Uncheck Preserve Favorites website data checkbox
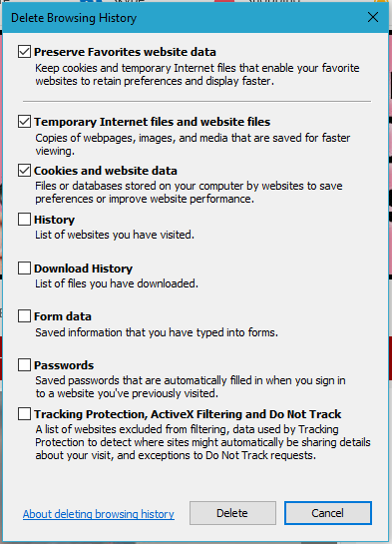Screen dimensions: 392x544 (24, 52)
